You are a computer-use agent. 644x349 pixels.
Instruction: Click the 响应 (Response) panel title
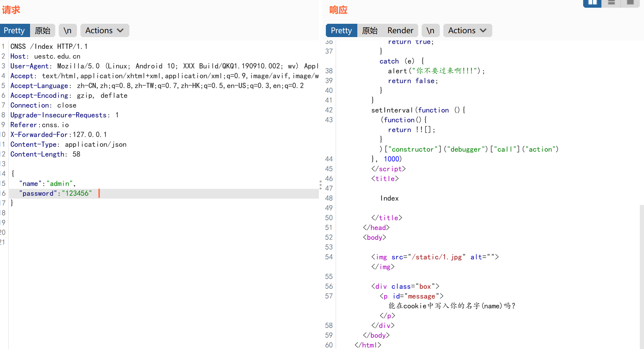(x=338, y=10)
